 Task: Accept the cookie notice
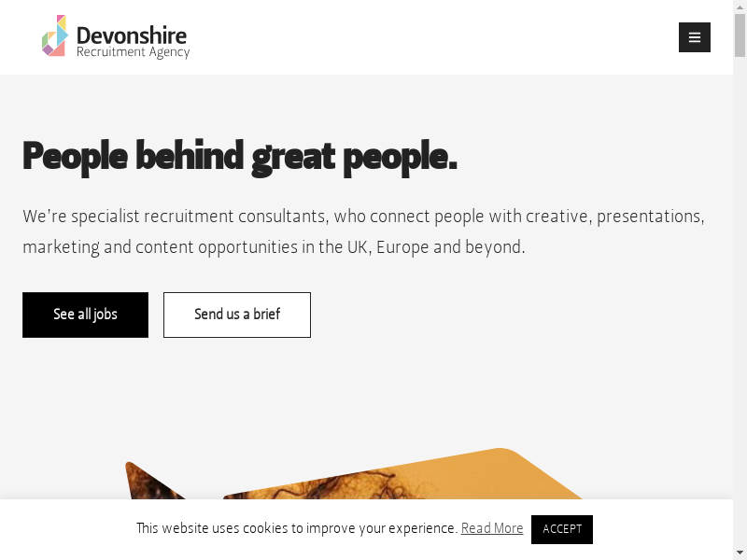pos(562,529)
